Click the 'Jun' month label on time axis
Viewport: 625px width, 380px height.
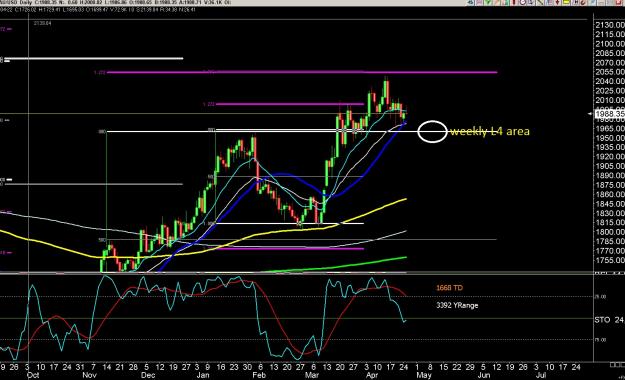483,375
